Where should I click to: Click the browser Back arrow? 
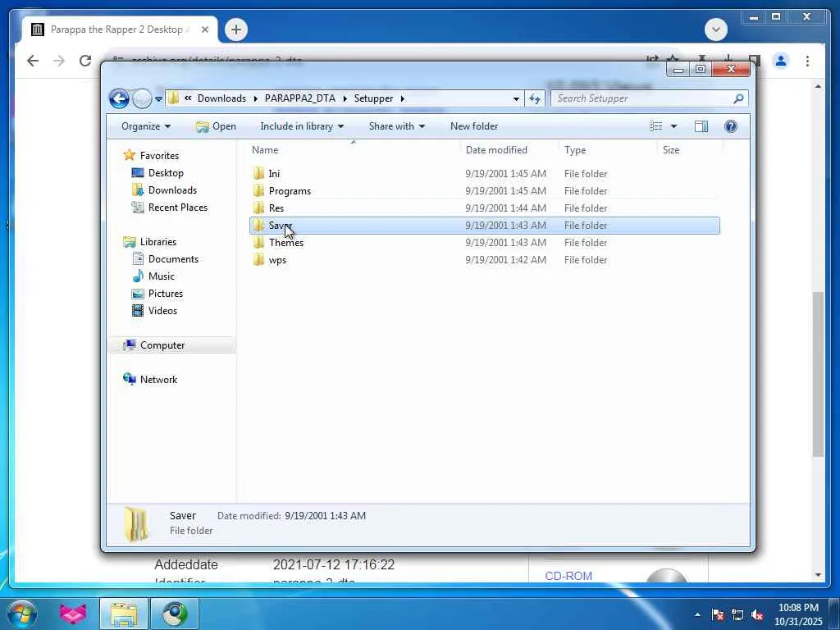tap(33, 61)
